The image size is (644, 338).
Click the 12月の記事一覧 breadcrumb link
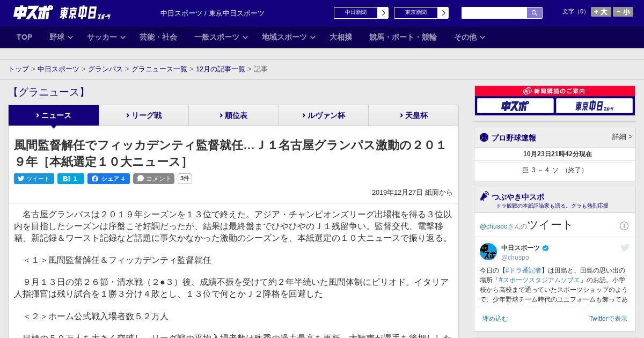pos(220,69)
